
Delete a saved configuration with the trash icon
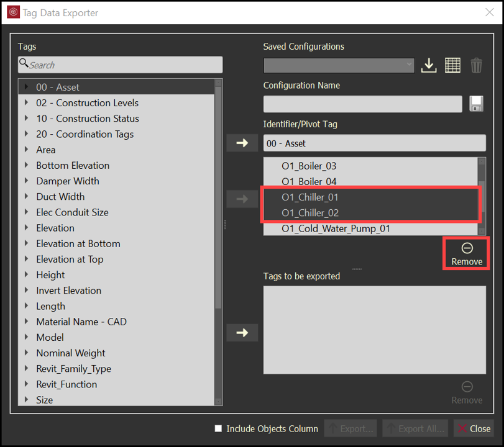[476, 65]
